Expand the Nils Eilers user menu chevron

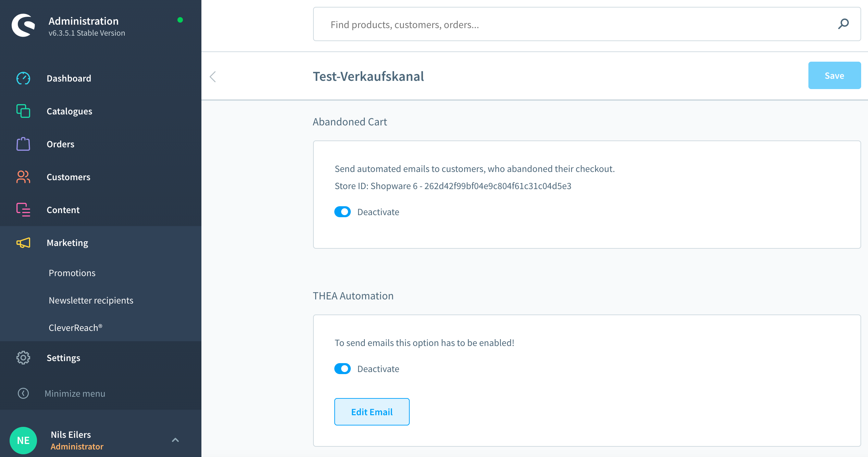coord(175,440)
